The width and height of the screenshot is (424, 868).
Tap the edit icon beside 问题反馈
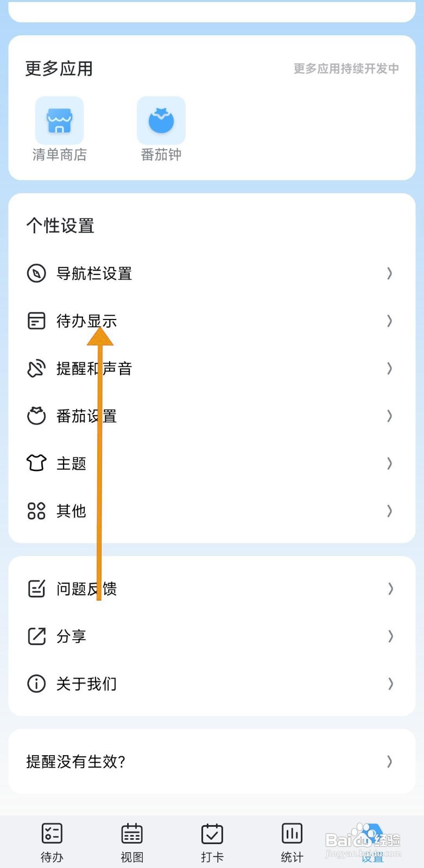coord(36,589)
